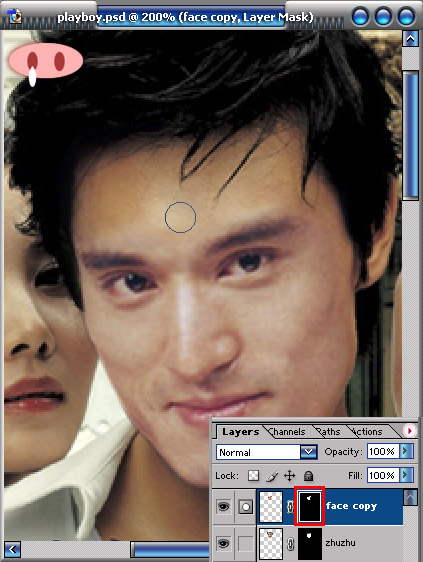
Task: Switch to the Actions tab
Action: coord(366,432)
